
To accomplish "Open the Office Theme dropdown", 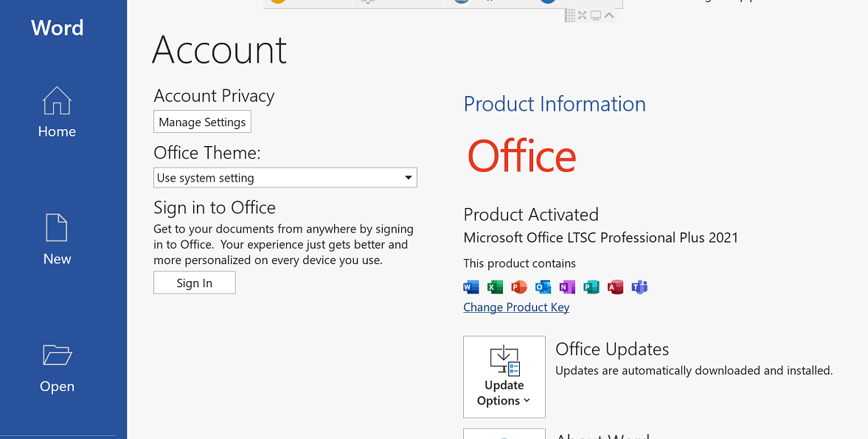I will pyautogui.click(x=285, y=178).
